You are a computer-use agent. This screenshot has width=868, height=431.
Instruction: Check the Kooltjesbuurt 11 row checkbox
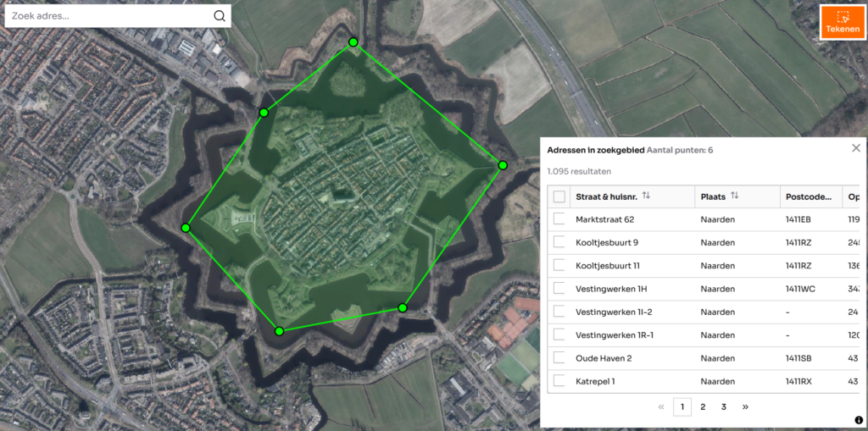(x=559, y=266)
